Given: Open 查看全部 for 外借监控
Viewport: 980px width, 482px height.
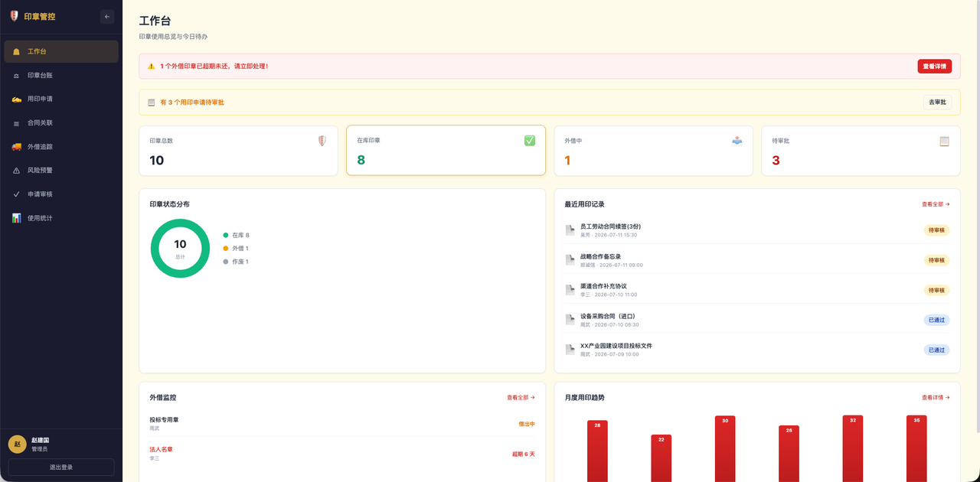Looking at the screenshot, I should pyautogui.click(x=521, y=397).
